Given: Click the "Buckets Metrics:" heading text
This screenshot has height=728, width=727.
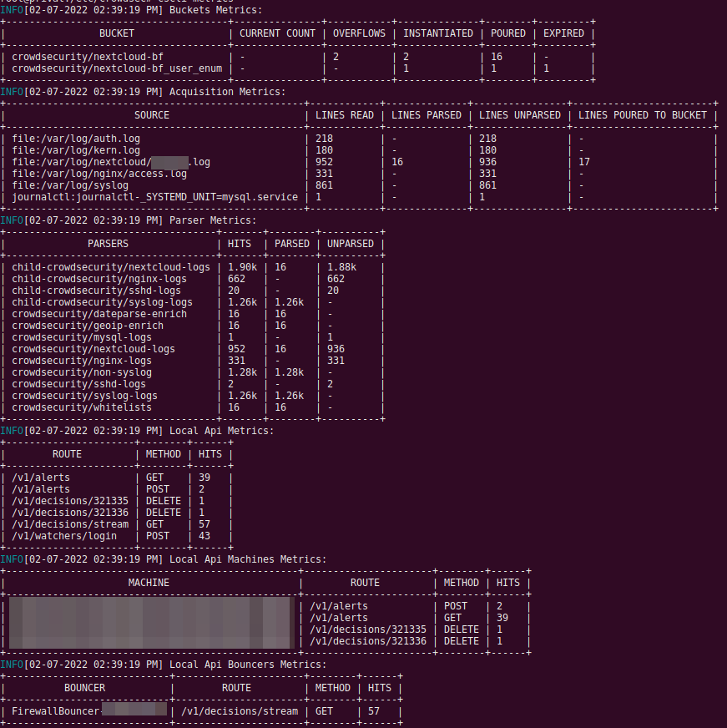Looking at the screenshot, I should tap(216, 10).
